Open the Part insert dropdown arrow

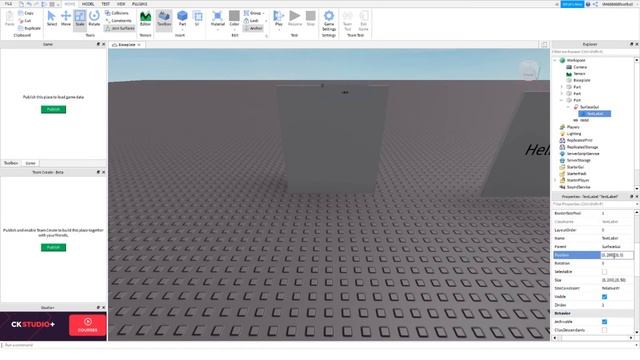(182, 29)
